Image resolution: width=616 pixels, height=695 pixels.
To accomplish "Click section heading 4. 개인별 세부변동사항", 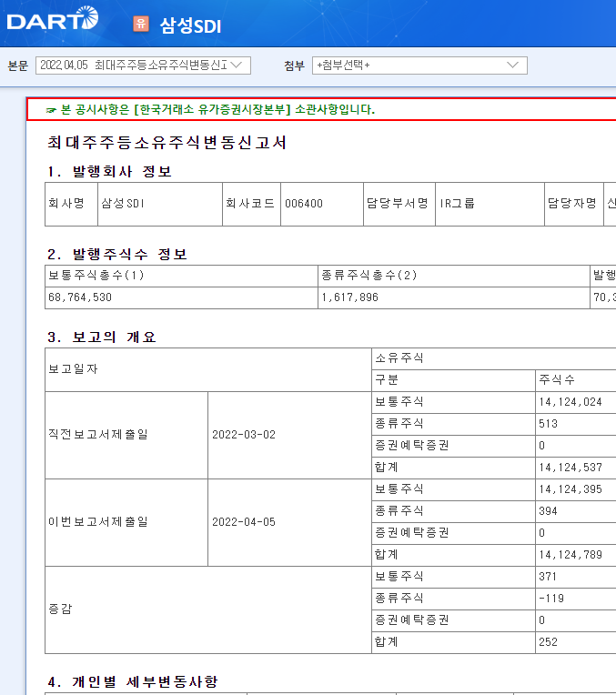I will pos(133,681).
